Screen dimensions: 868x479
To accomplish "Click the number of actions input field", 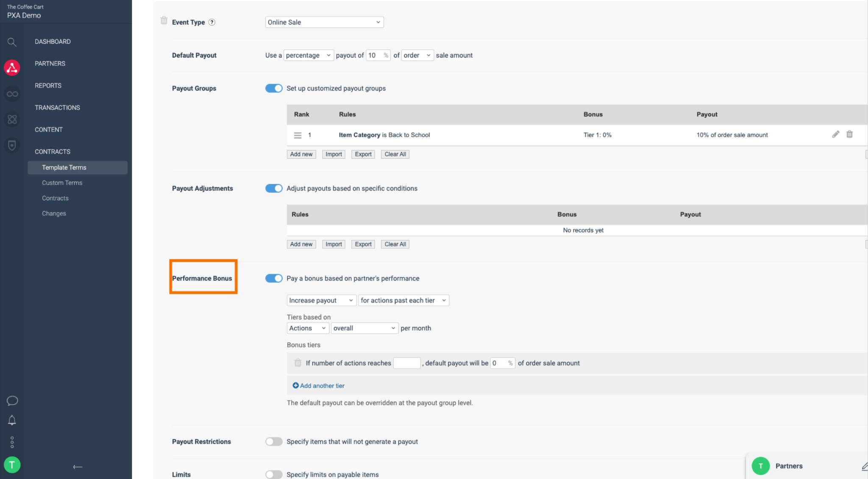I will 406,363.
